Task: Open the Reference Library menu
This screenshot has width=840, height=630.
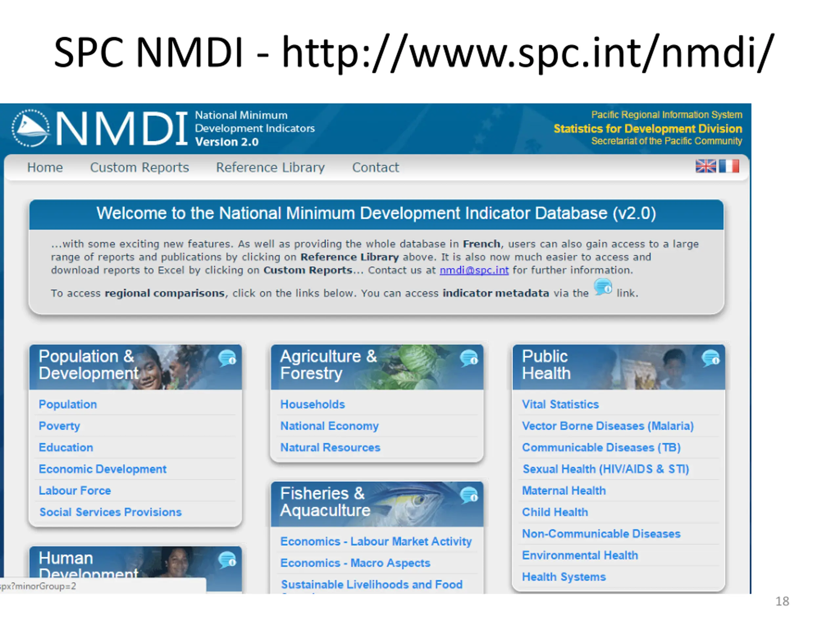Action: pos(270,167)
